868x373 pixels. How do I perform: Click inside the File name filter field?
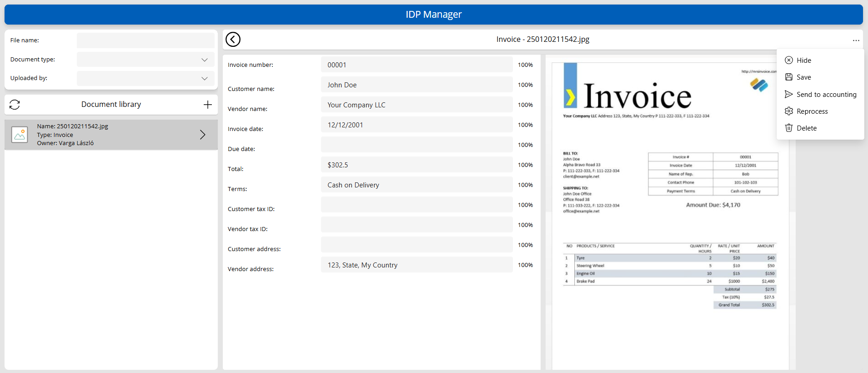click(146, 40)
